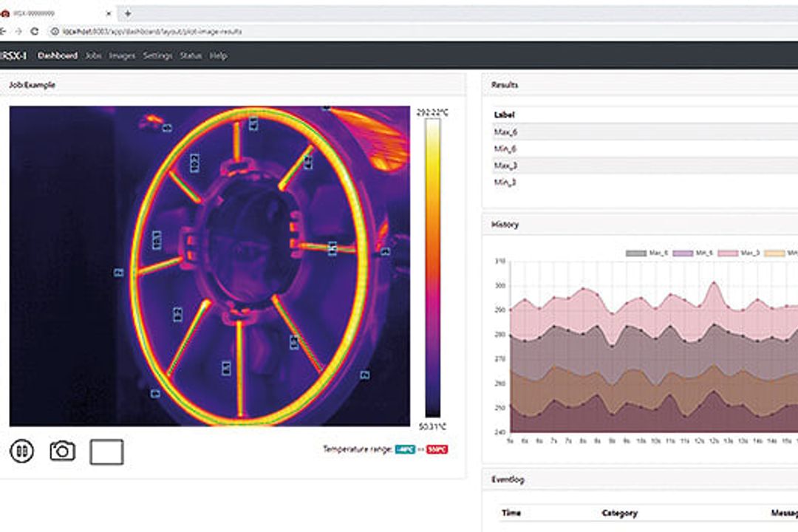Click the Category column header in Eventlog
798x532 pixels.
coord(619,513)
